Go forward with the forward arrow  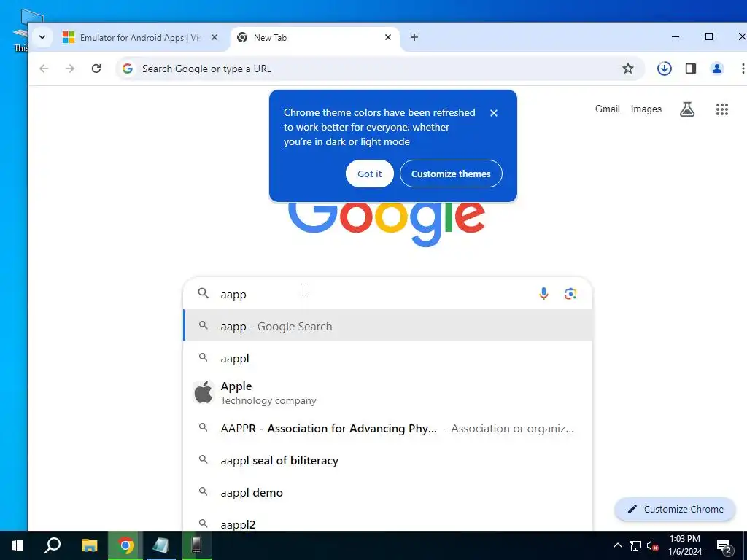point(70,69)
